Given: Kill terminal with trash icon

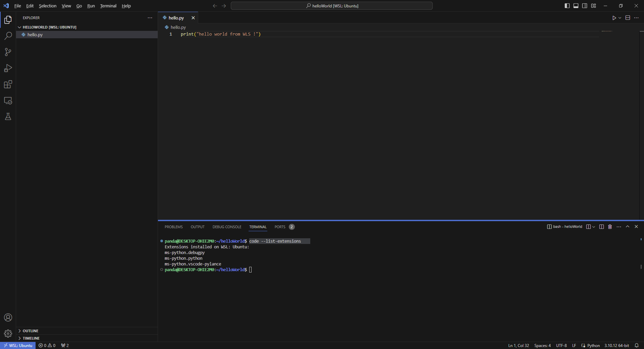Looking at the screenshot, I should click(610, 227).
